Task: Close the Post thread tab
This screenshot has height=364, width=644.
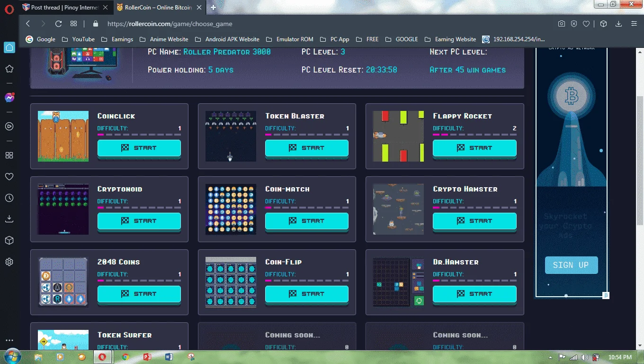Action: tap(105, 8)
